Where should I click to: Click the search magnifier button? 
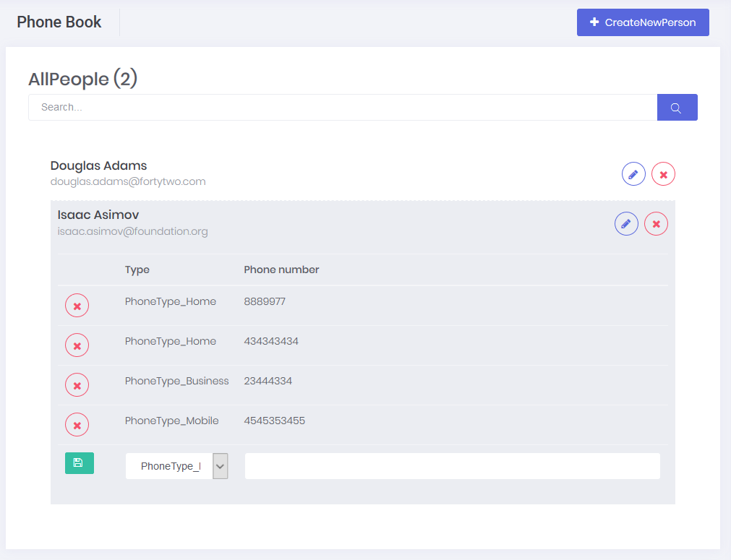click(677, 108)
